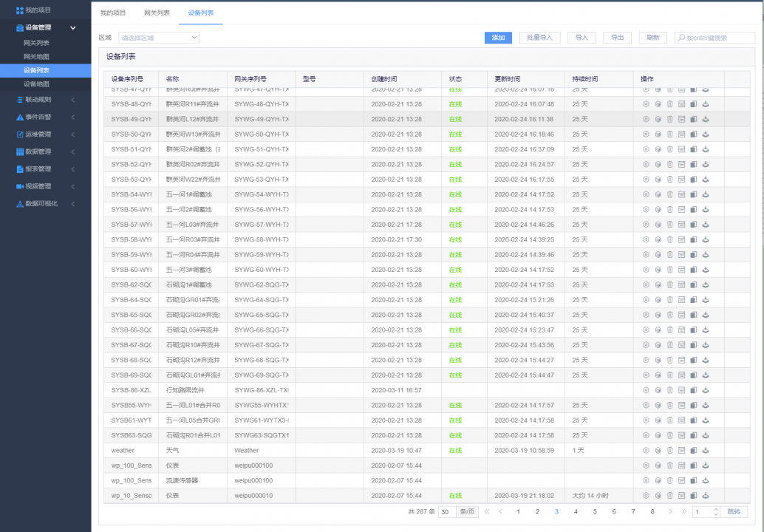Viewport: 764px width, 532px height.
Task: Go to page 1 in pagination
Action: pyautogui.click(x=519, y=511)
